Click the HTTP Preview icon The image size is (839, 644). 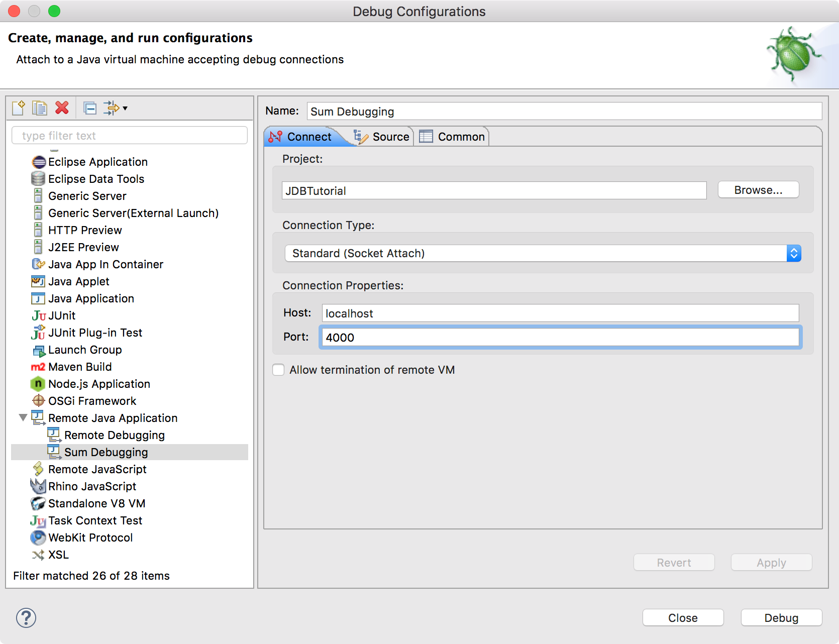[x=38, y=230]
